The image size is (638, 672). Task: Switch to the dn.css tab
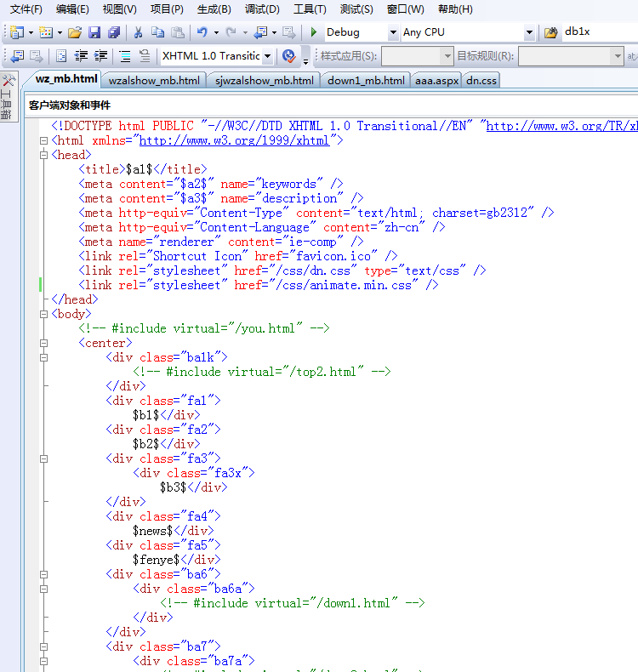(x=481, y=81)
